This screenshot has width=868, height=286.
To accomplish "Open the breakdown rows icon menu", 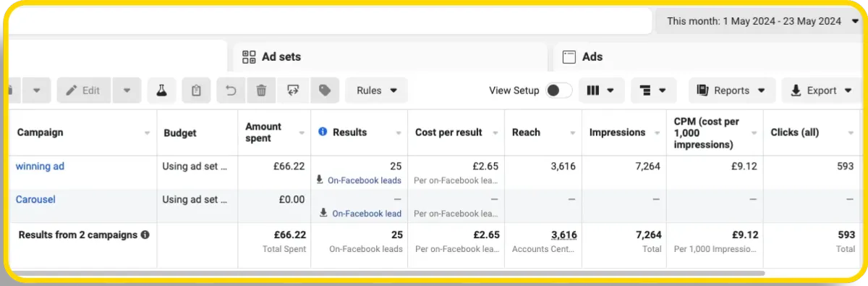I will pyautogui.click(x=654, y=91).
